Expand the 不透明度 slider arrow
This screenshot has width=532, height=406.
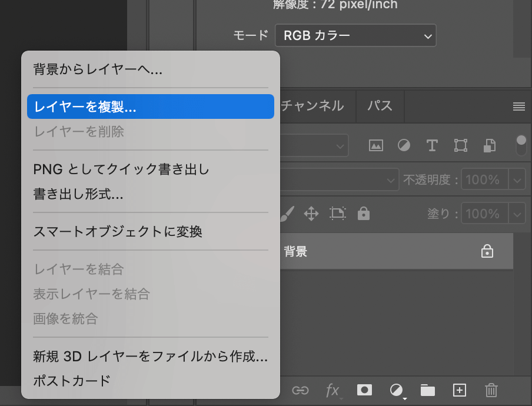pos(517,179)
